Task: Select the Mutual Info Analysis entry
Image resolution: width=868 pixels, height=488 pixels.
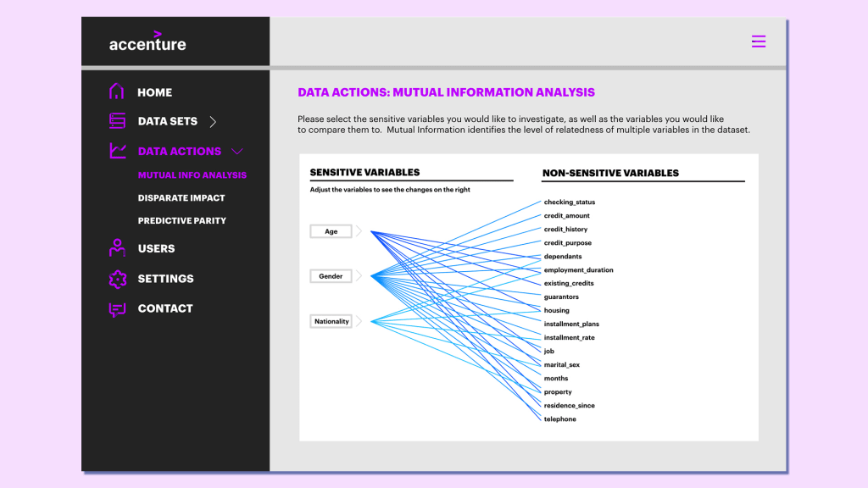Action: 191,175
